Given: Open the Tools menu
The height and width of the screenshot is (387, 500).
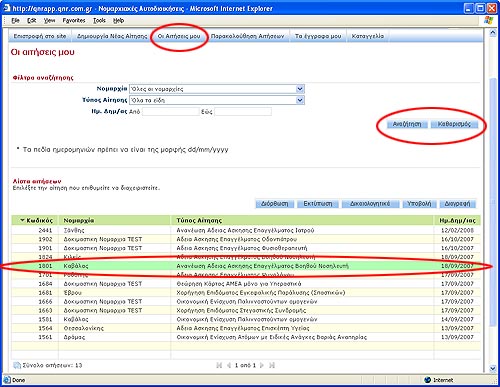Looking at the screenshot, I should pos(99,21).
